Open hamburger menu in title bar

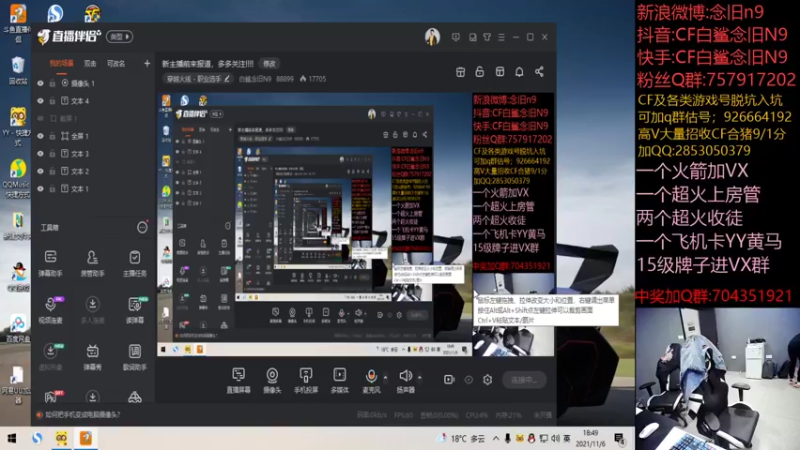pyautogui.click(x=502, y=37)
